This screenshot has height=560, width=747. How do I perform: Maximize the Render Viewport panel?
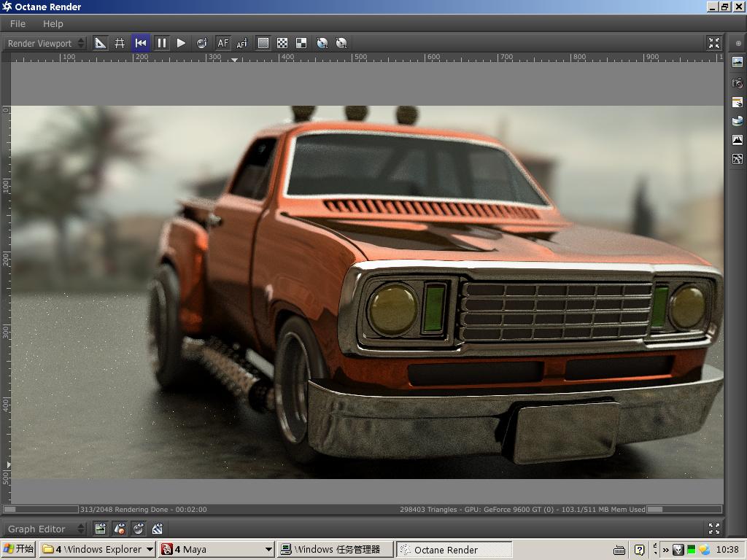pyautogui.click(x=713, y=43)
